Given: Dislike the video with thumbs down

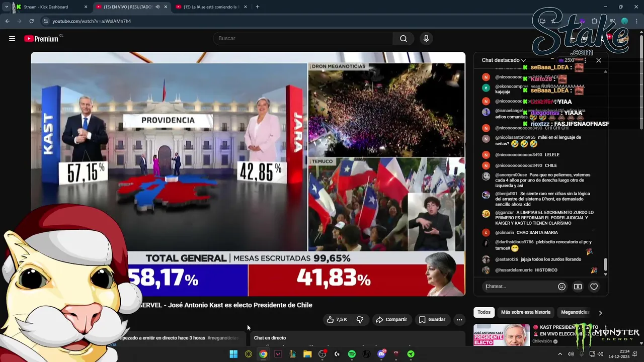Looking at the screenshot, I should tap(360, 319).
